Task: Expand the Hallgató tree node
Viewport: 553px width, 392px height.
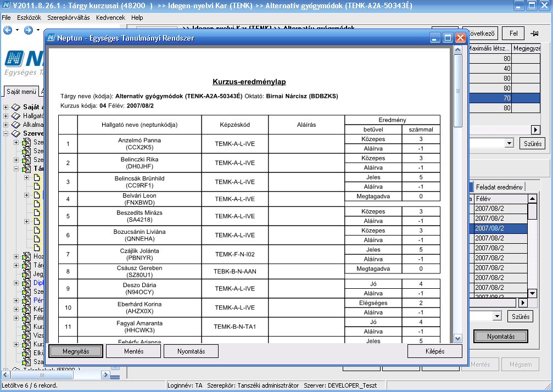Action: 5,116
